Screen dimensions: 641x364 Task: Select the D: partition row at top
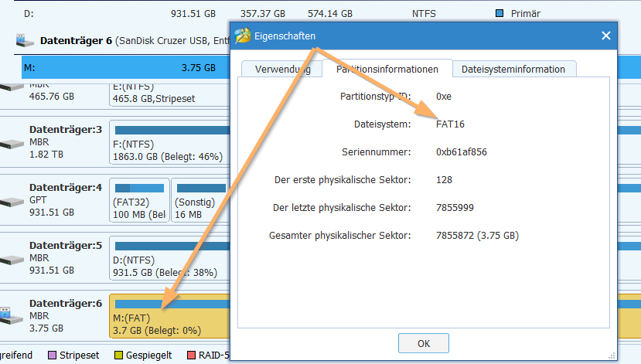pos(320,13)
